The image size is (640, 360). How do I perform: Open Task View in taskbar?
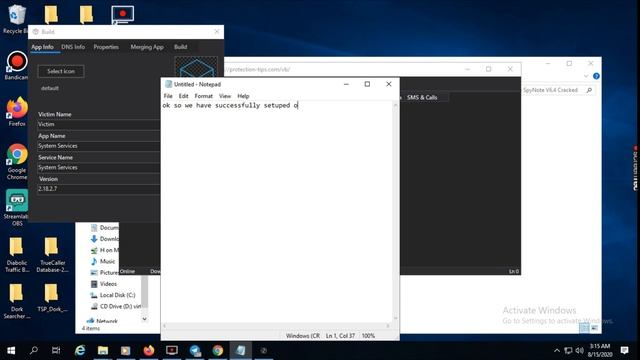[x=56, y=350]
